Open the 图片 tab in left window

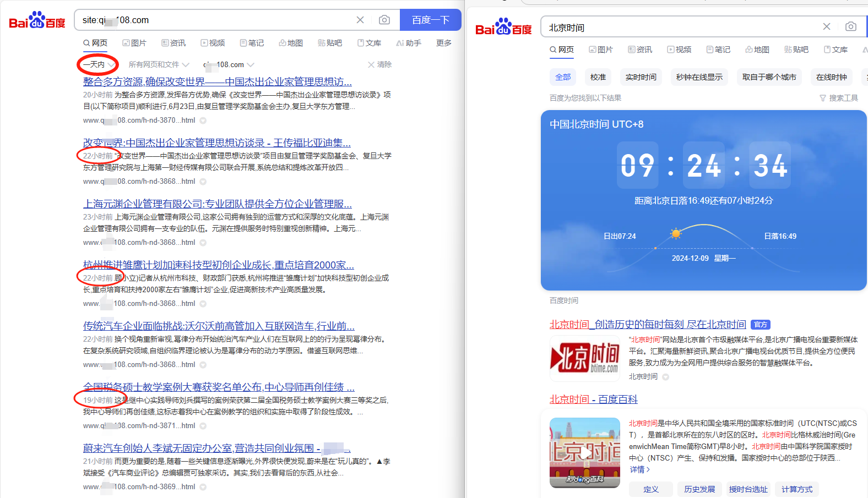pyautogui.click(x=134, y=43)
